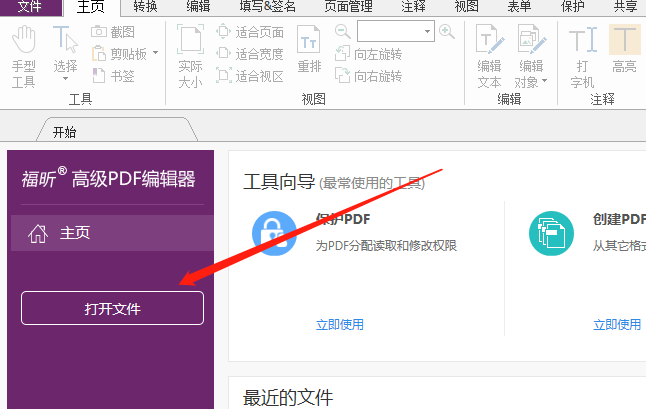Click the 创建PDF card title
Viewport: 646px width, 409px height.
pos(619,219)
